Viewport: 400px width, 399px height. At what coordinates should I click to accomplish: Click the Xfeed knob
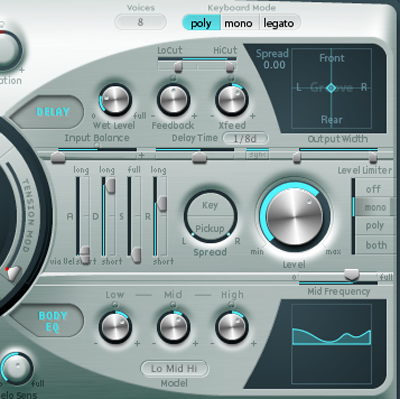coord(232,99)
